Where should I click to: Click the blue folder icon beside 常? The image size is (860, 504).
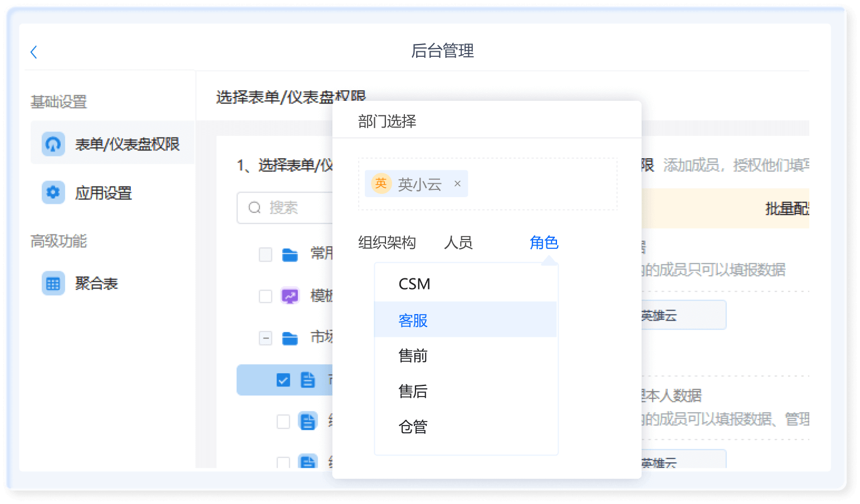tap(290, 255)
